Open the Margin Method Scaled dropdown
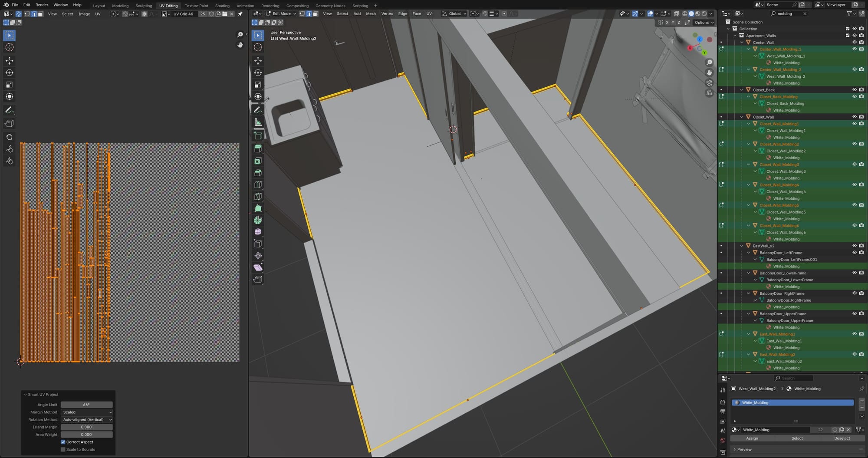The height and width of the screenshot is (458, 868). (87, 412)
